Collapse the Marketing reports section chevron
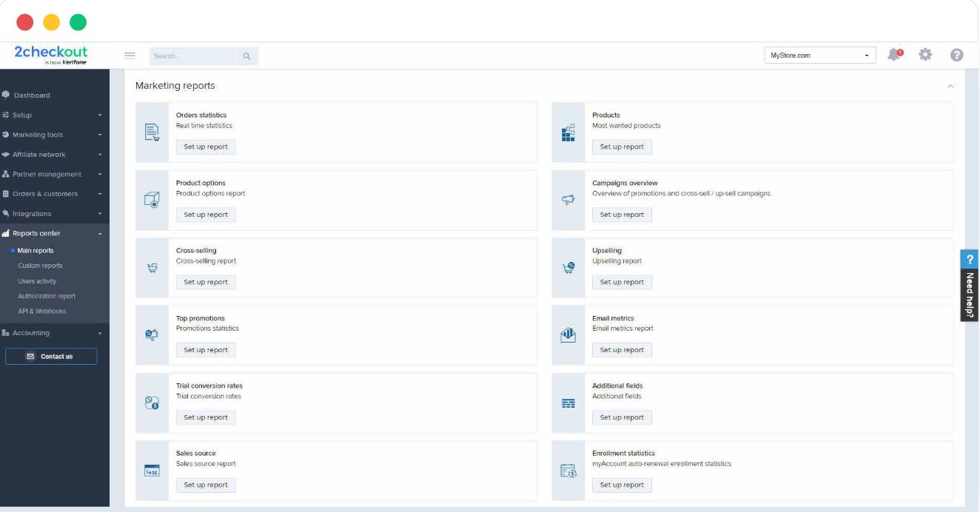The width and height of the screenshot is (980, 512). (950, 87)
